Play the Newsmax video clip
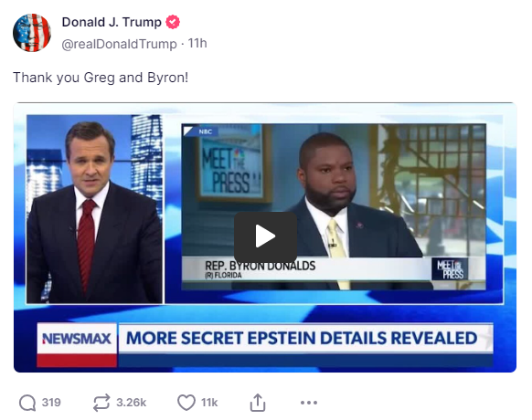Screen dimensions: 532x420 pyautogui.click(x=265, y=236)
